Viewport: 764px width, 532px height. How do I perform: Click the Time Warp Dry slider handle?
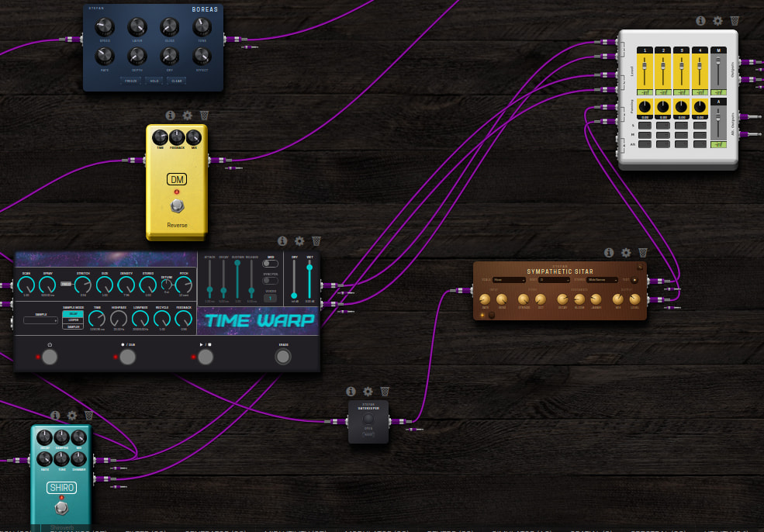click(294, 295)
